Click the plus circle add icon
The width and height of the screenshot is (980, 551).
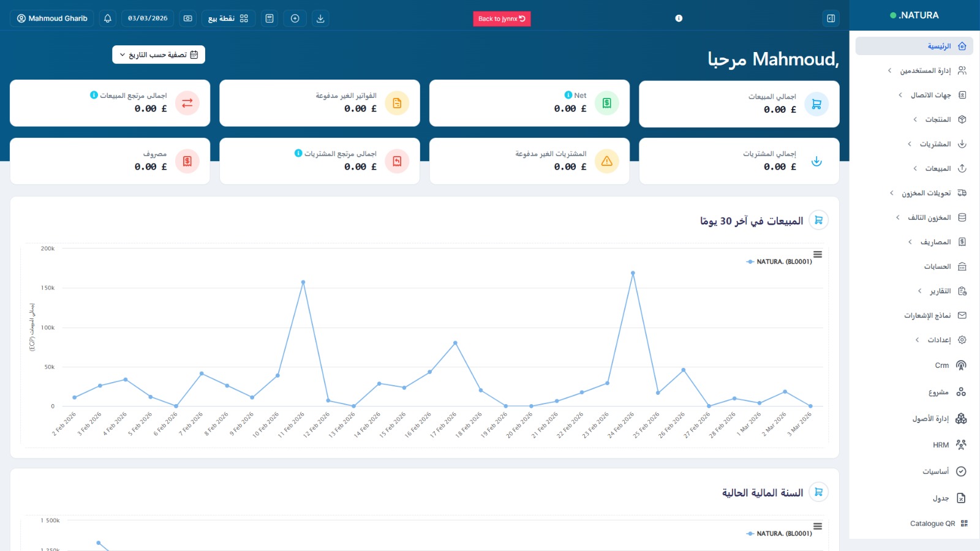[x=295, y=18]
